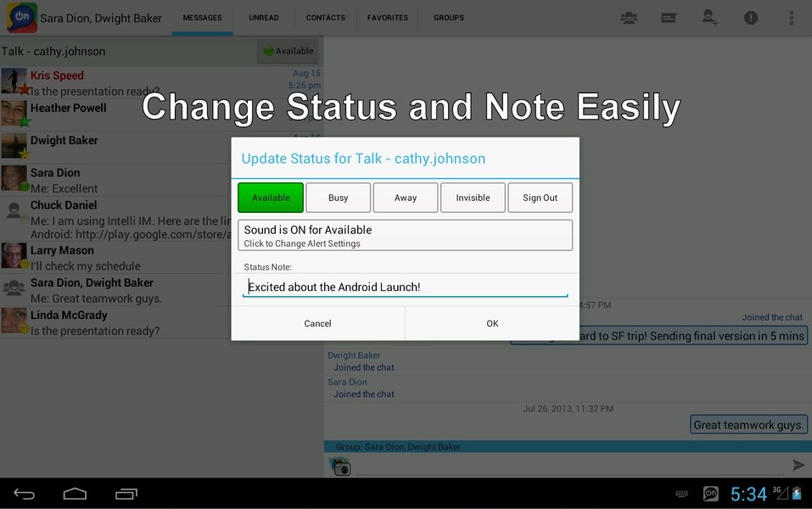Open the alert exclamation icon

point(750,18)
